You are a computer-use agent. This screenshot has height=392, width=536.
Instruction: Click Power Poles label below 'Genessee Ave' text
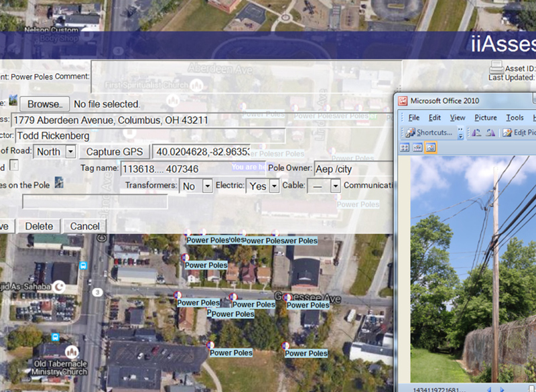pos(308,305)
